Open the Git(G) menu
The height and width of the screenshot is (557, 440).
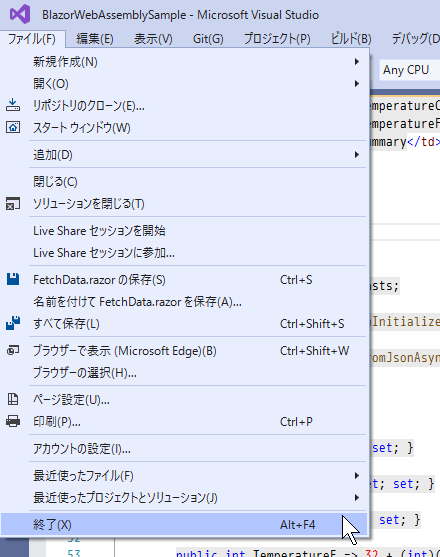click(208, 38)
